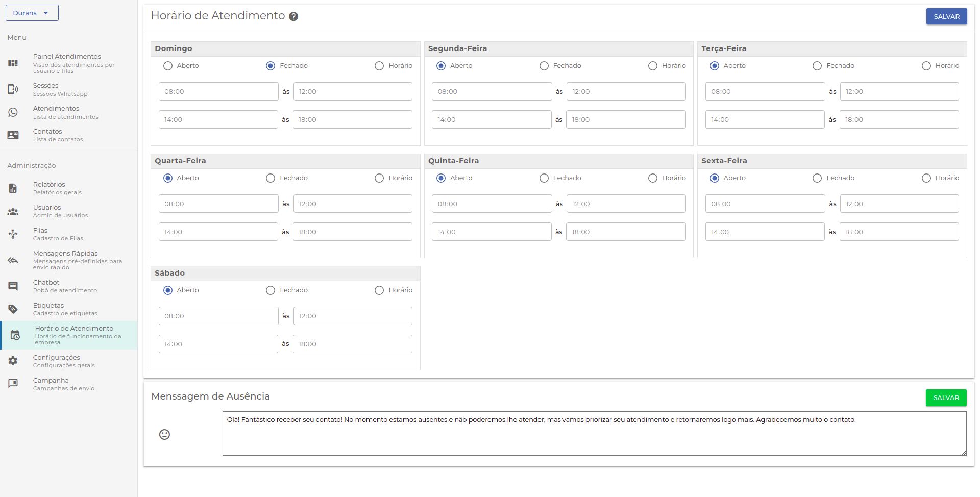This screenshot has width=980, height=497.
Task: Click the Filas queue icon
Action: click(x=13, y=234)
